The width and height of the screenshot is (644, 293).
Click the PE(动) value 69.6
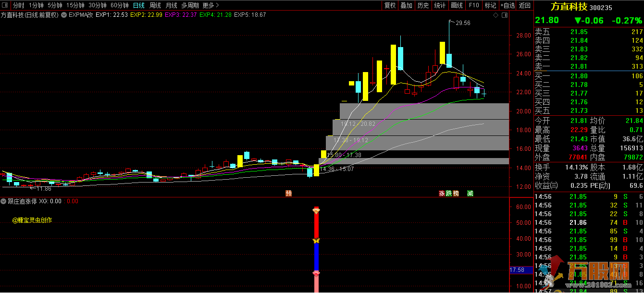click(x=636, y=185)
